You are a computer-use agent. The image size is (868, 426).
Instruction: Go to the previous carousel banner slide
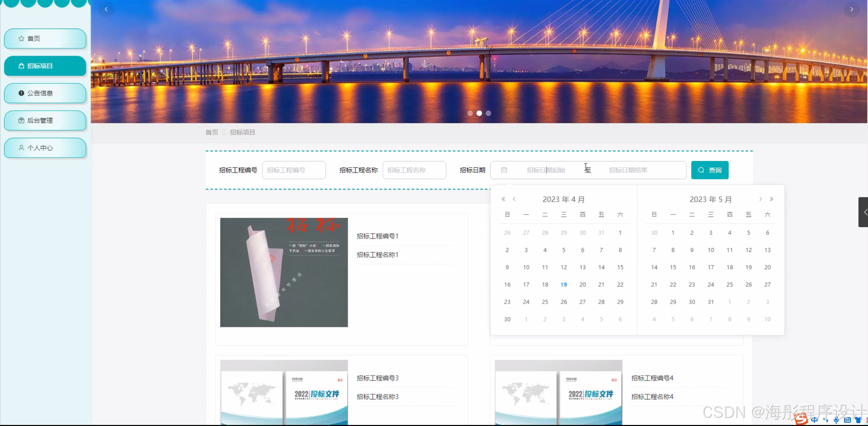click(106, 9)
